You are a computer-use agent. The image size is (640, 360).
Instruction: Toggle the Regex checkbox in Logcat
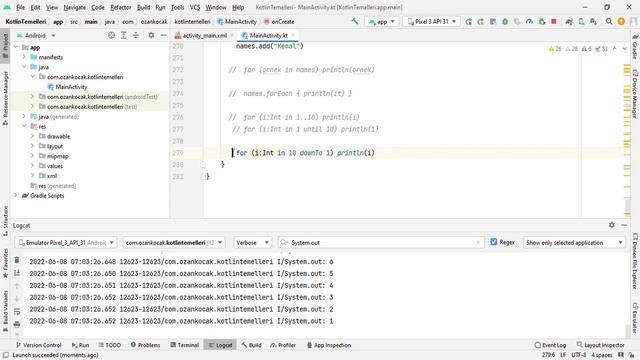(493, 242)
